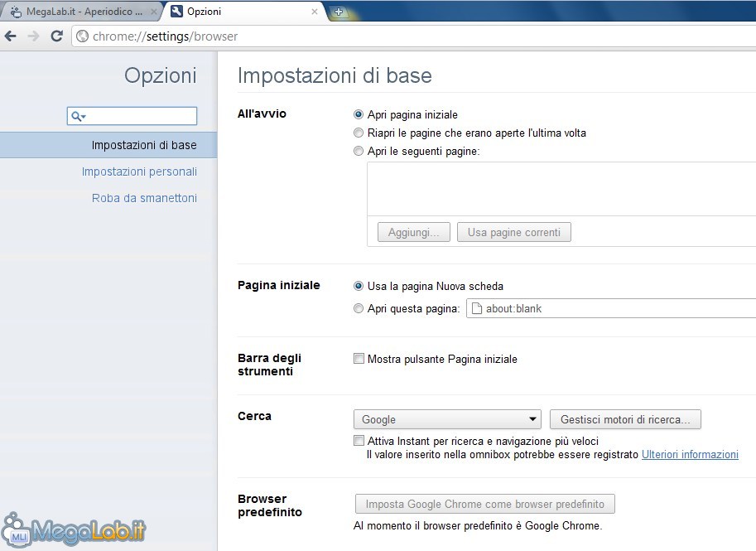Open the Ulteriori informazioni link
Screen dimensions: 756x551
click(x=690, y=455)
